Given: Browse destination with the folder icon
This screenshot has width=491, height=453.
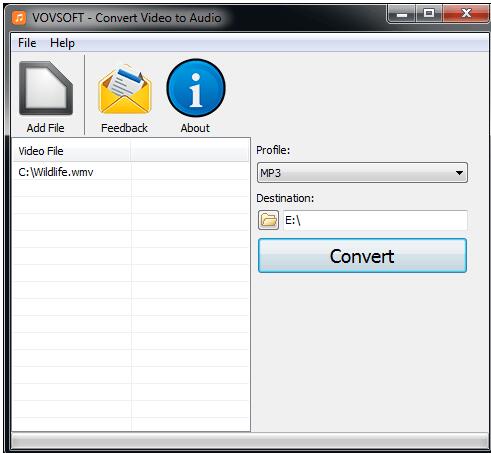Looking at the screenshot, I should pyautogui.click(x=268, y=220).
